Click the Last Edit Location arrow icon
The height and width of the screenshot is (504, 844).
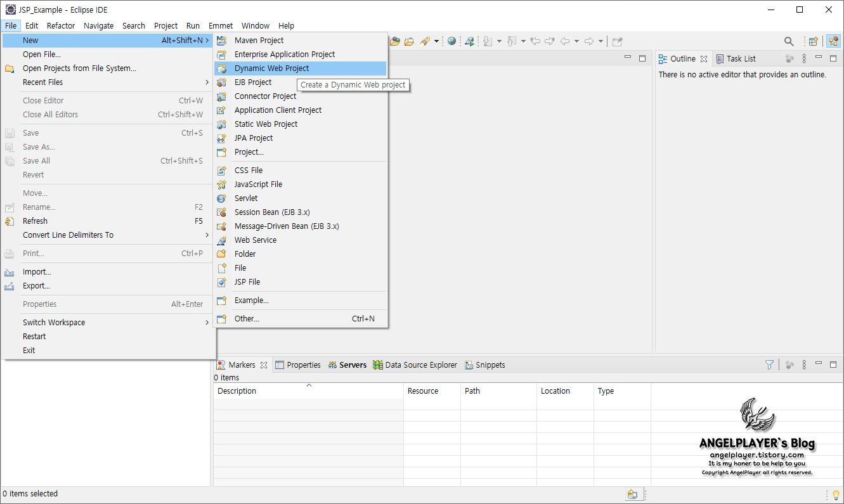pyautogui.click(x=535, y=41)
